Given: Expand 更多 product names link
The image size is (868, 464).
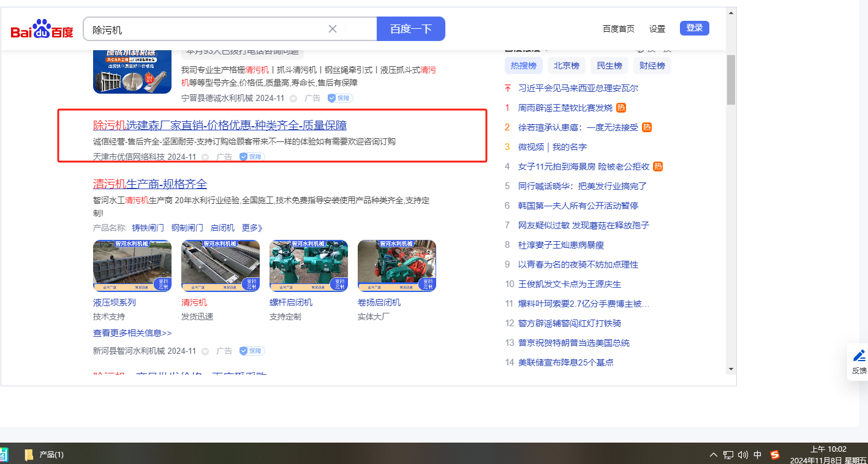Looking at the screenshot, I should tap(252, 228).
